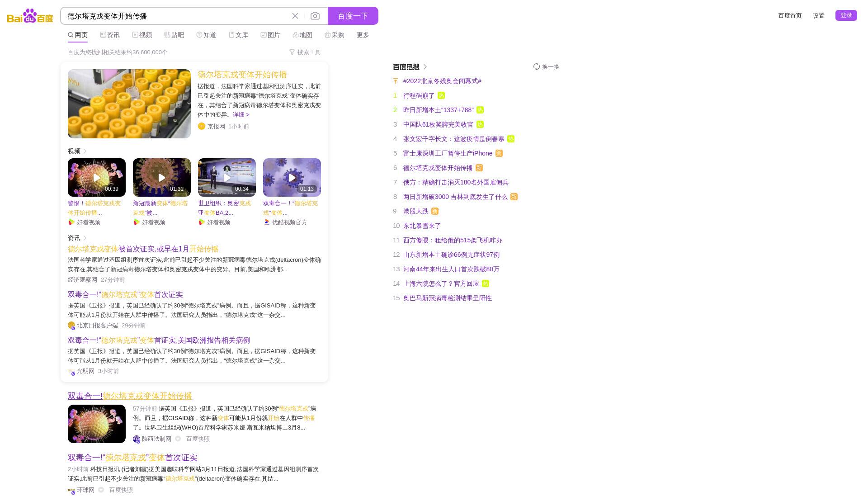Open top headline 德尔塔克戎变体开始传播
The height and width of the screenshot is (496, 868).
pyautogui.click(x=242, y=75)
